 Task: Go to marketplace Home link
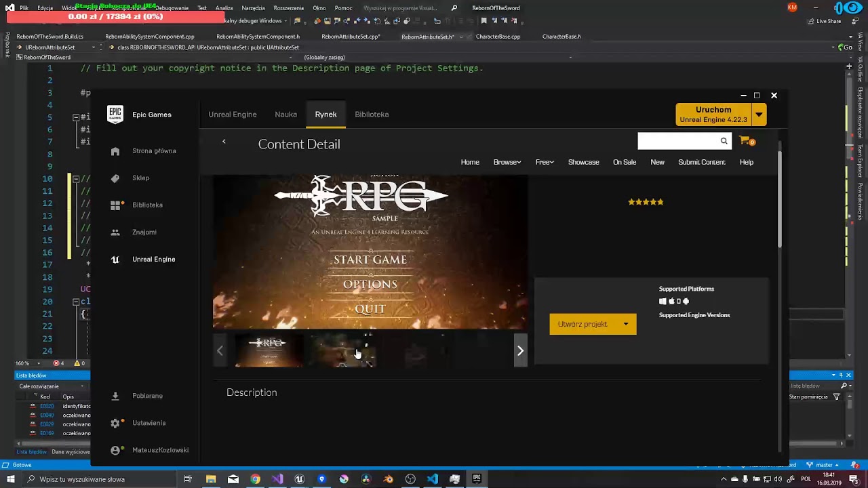pos(470,162)
